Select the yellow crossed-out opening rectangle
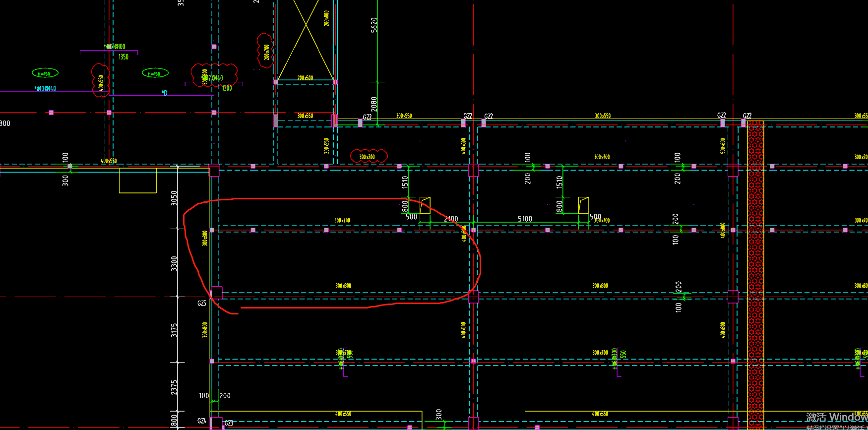The width and height of the screenshot is (868, 430). click(x=306, y=40)
